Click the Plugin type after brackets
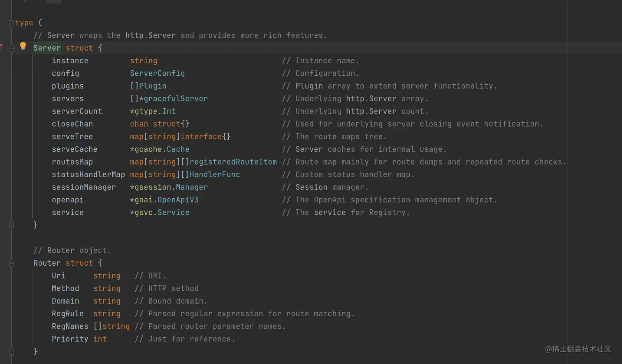The image size is (622, 364). pos(153,86)
